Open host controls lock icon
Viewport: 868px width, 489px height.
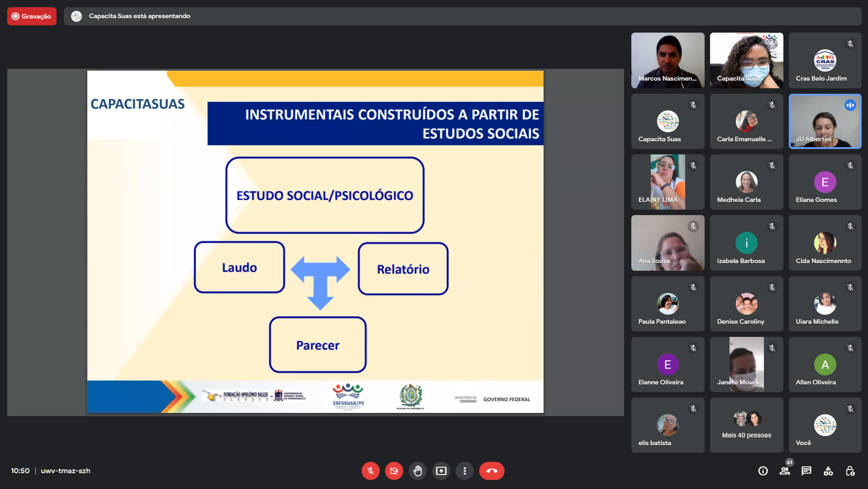[850, 471]
